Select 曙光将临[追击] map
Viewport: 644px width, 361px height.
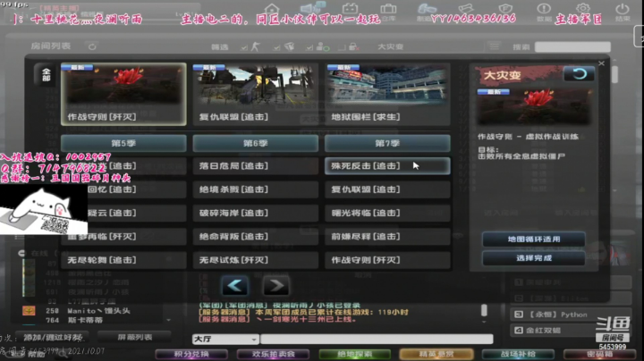point(387,213)
